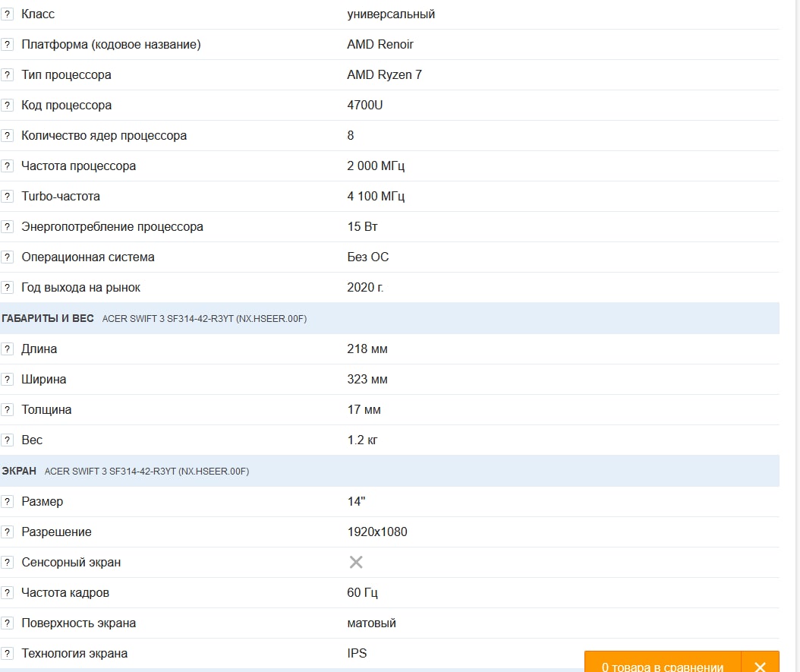The image size is (800, 672).
Task: Open help icon for Turbo-частота
Action: 7,197
